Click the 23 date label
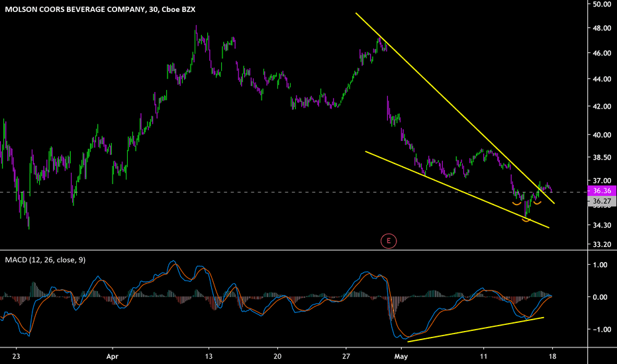 point(16,357)
